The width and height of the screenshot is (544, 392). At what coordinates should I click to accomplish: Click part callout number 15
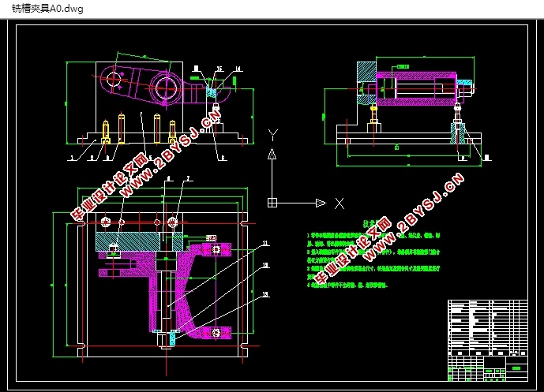(x=219, y=69)
